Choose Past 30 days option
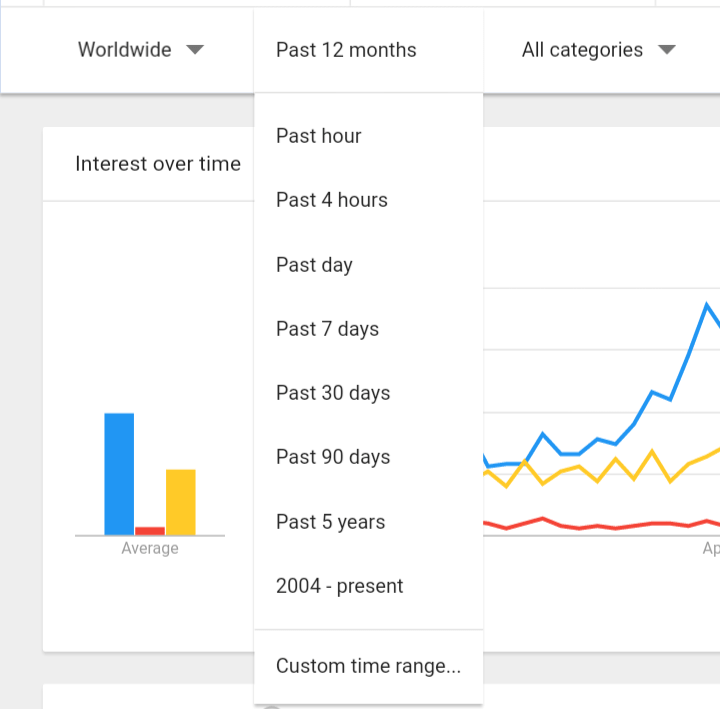Viewport: 720px width, 709px height. pos(333,393)
